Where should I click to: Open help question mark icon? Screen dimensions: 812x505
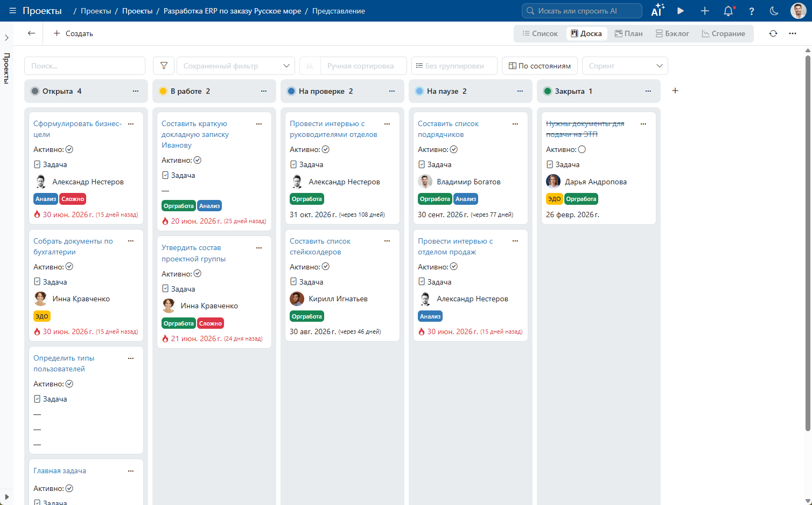pos(752,11)
